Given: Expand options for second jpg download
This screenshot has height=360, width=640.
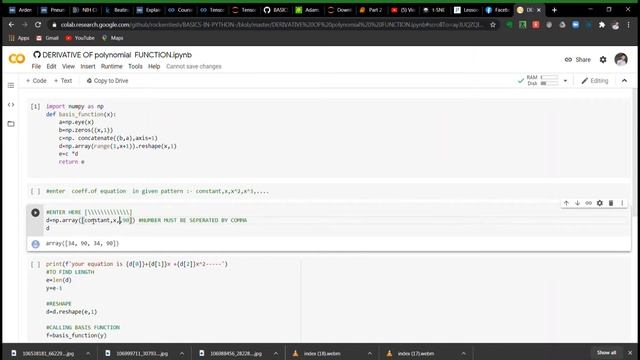Looking at the screenshot, I should click(182, 353).
